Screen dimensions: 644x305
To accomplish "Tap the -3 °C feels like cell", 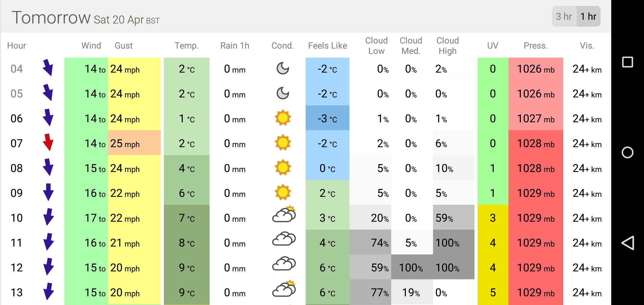I will click(x=327, y=119).
